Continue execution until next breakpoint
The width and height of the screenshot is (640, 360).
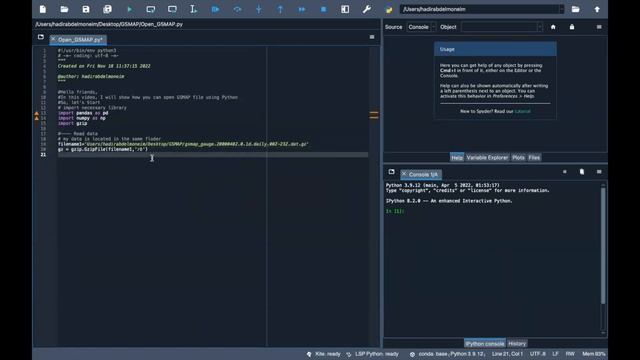pyautogui.click(x=302, y=9)
